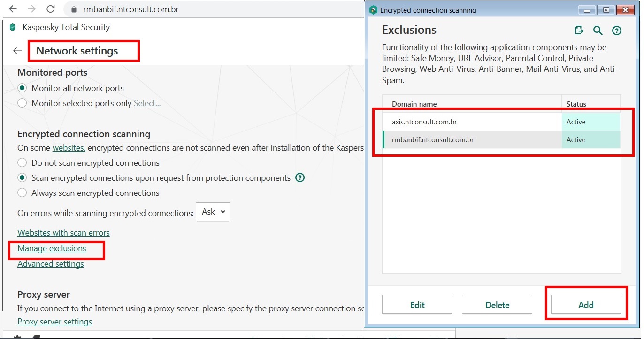Screen dimensions: 644x339
Task: Open Websites with scan errors link
Action: 63,233
